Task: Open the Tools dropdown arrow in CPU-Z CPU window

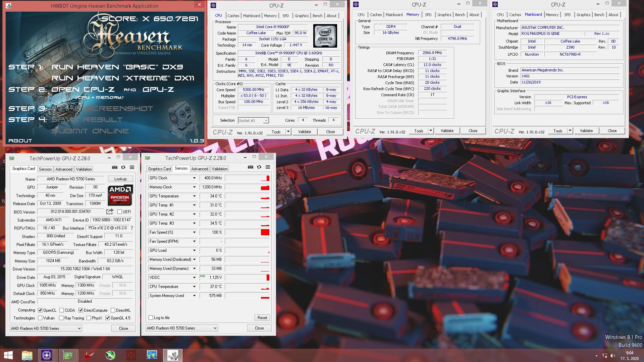Action: [x=288, y=132]
